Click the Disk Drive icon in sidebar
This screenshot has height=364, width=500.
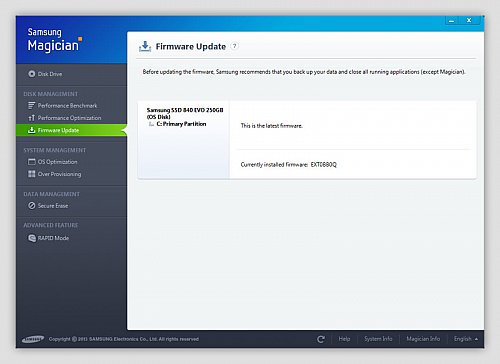32,74
